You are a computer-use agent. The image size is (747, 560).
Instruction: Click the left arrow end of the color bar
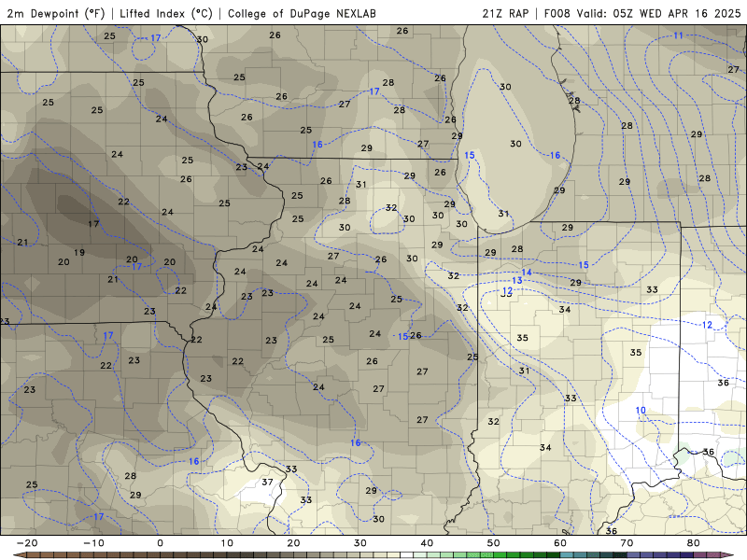click(19, 554)
